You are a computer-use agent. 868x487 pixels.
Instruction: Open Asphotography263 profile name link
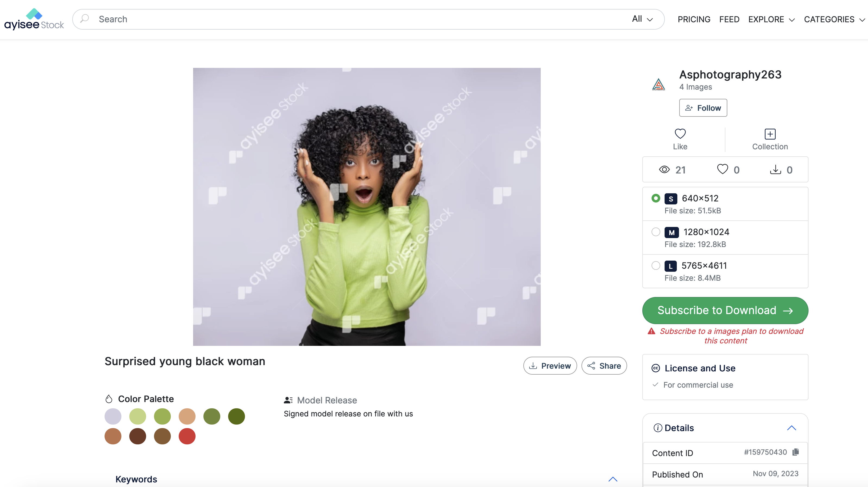click(730, 74)
